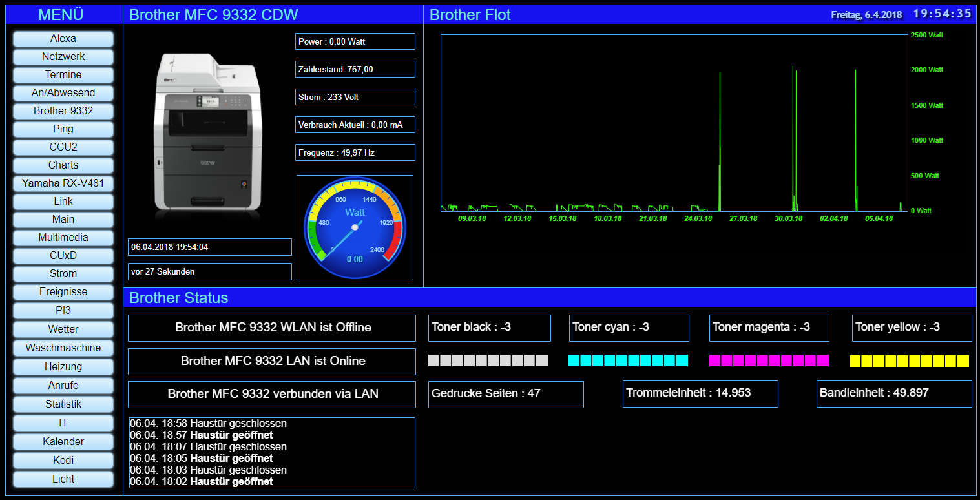Open the Netzwerk page
980x500 pixels.
pos(63,57)
